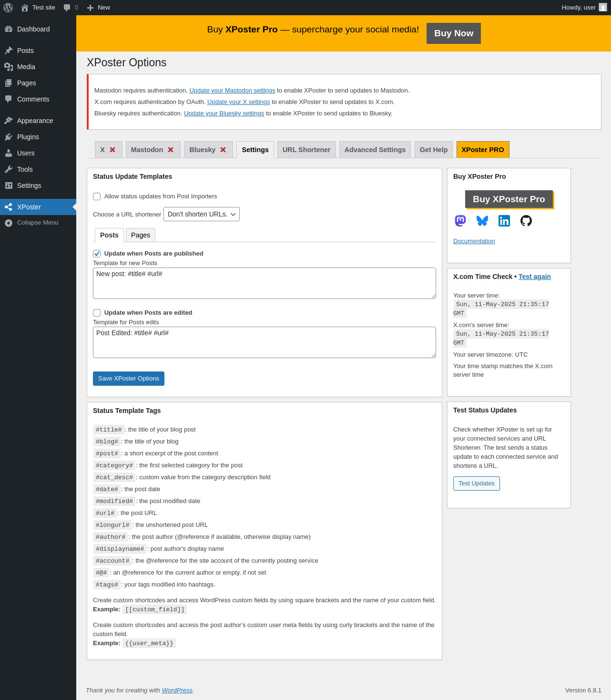Click the Tools wrench icon in sidebar
Image resolution: width=611 pixels, height=700 pixels.
pos(9,169)
